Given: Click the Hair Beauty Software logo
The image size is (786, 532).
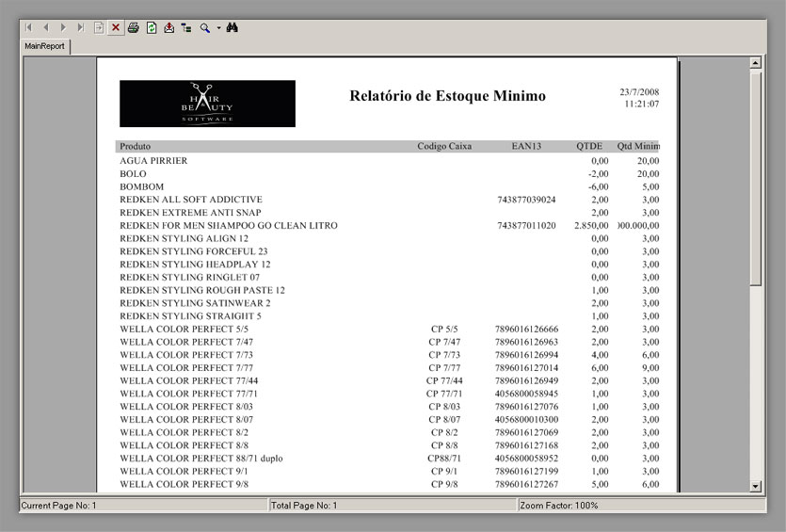Looking at the screenshot, I should point(207,104).
